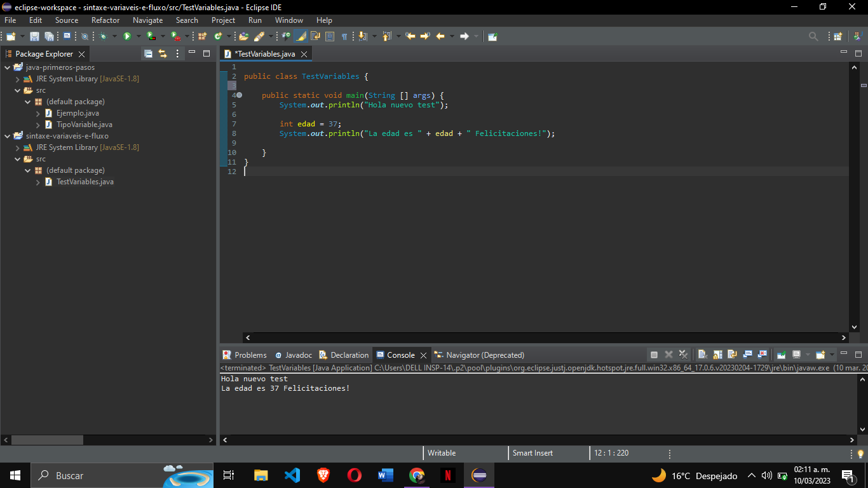Open the Open Console dropdown arrow
This screenshot has width=868, height=488.
832,355
